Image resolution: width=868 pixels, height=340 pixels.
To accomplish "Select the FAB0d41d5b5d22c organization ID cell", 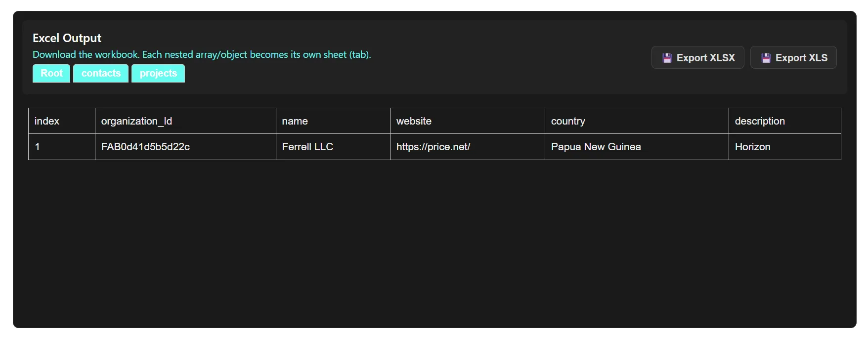I will tap(146, 147).
